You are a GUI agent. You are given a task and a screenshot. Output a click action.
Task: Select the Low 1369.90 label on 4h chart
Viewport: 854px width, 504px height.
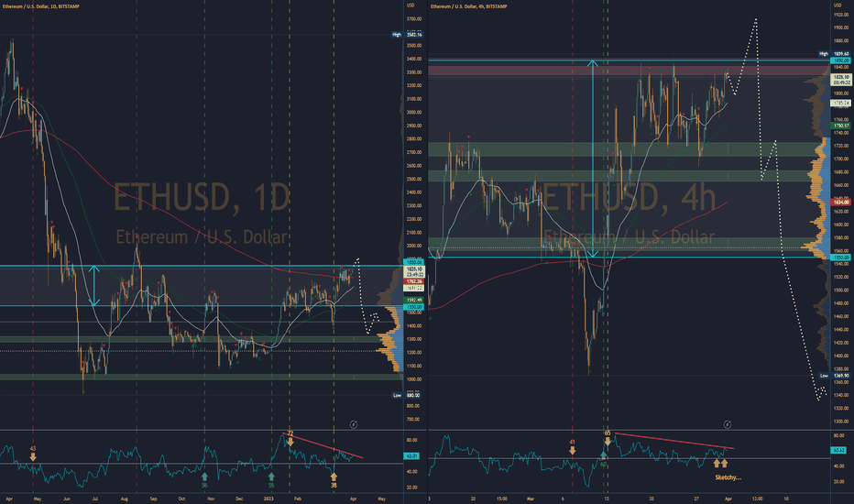coord(835,376)
